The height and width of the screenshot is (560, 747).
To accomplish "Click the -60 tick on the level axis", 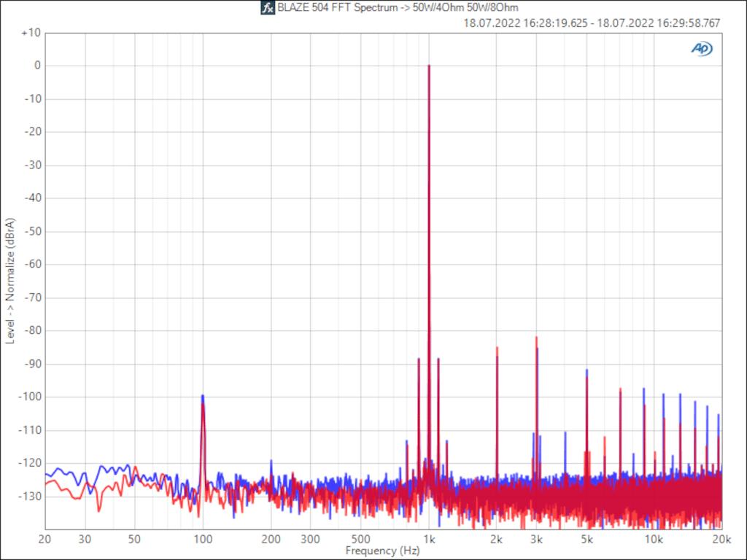I will click(x=33, y=264).
